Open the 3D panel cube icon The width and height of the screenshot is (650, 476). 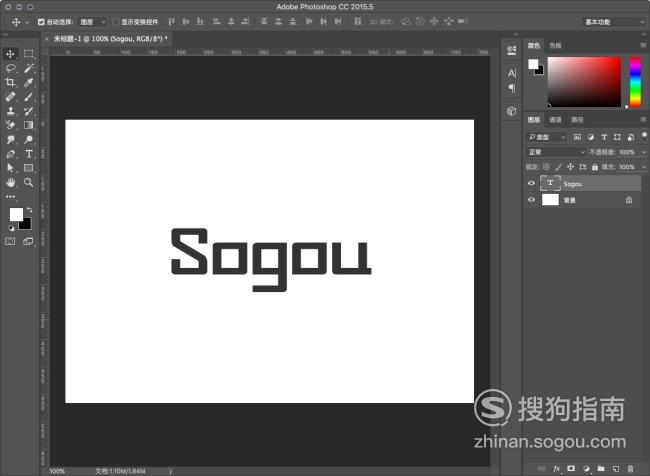coord(512,111)
